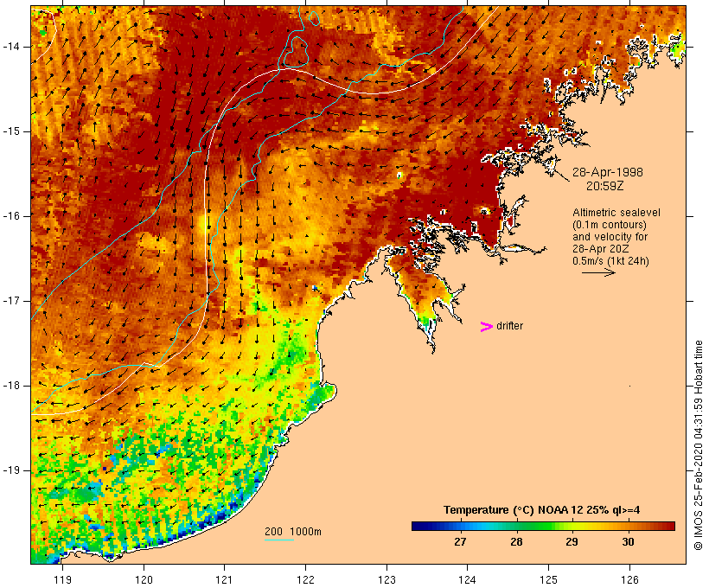Click the longitude axis label '122'

click(306, 579)
